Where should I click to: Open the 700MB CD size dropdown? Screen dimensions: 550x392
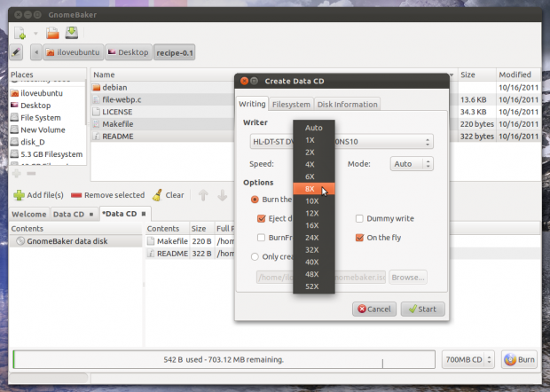(467, 359)
